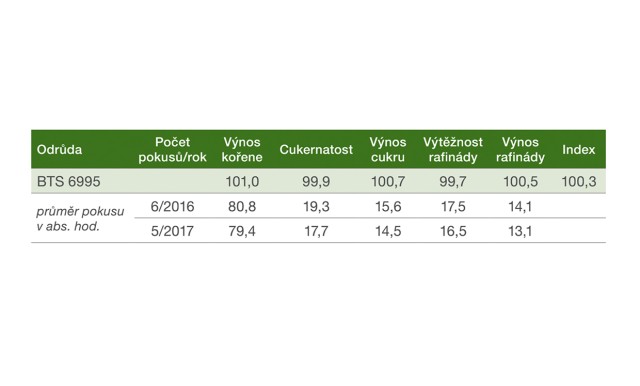Viewport: 640px width, 386px height.
Task: Click the 100,3 index value
Action: (579, 182)
